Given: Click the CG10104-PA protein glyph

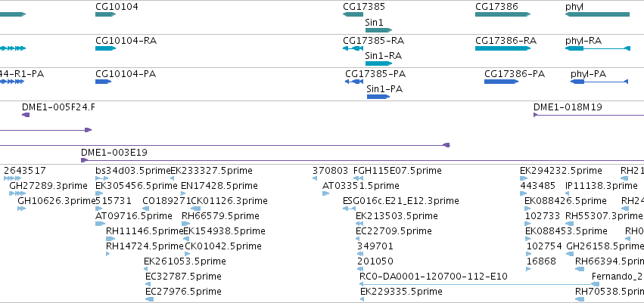Looking at the screenshot, I should click(x=104, y=82).
